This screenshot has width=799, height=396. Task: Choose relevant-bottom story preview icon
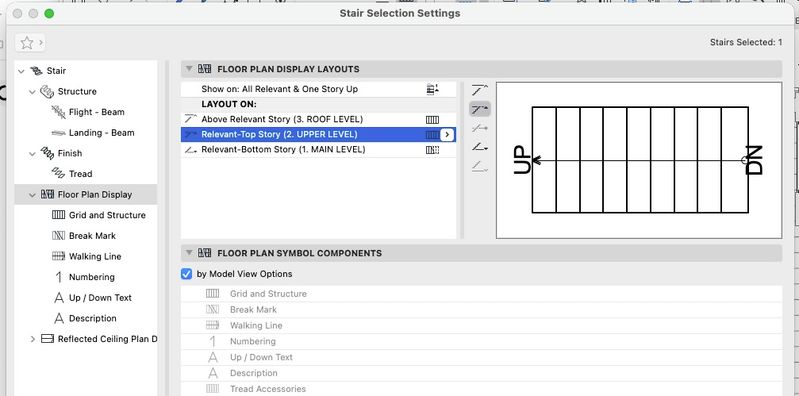click(480, 147)
